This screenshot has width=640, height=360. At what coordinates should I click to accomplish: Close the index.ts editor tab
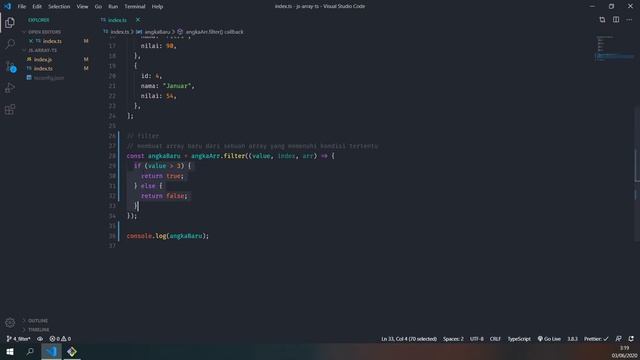(138, 20)
